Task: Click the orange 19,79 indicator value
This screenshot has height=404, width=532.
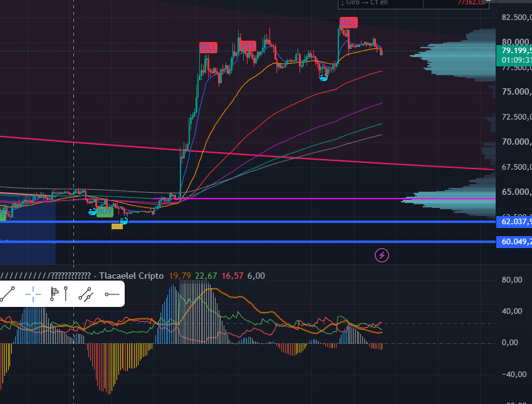Action: (180, 276)
